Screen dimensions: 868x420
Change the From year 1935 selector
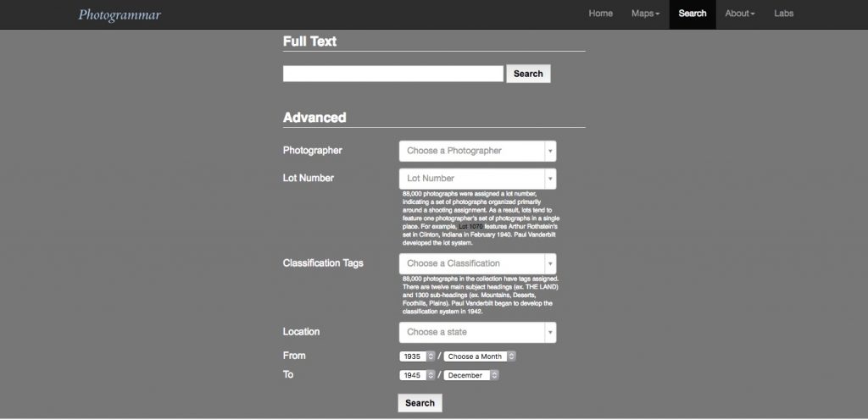417,356
